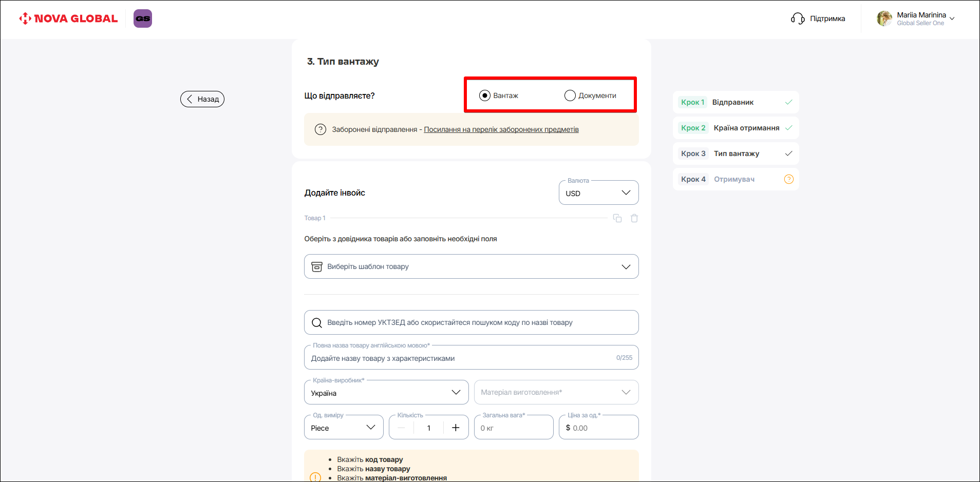Open the Матеріал виготовлення dropdown

tap(556, 393)
